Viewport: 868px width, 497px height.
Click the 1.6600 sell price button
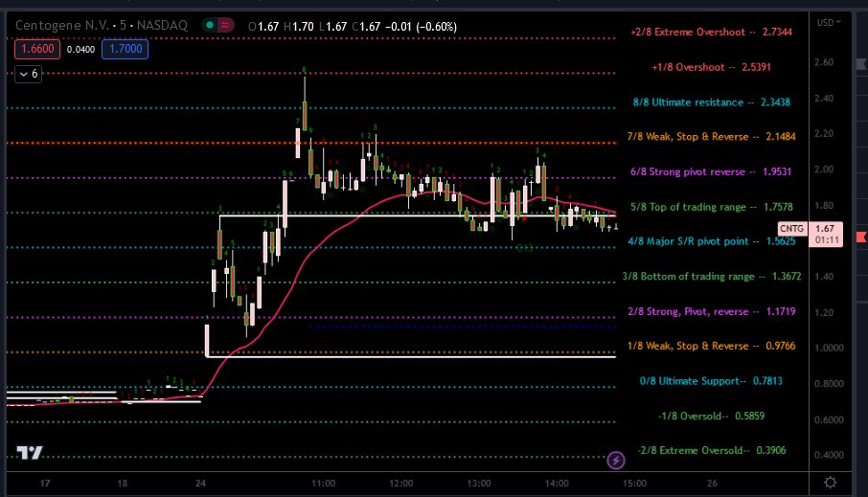(37, 49)
